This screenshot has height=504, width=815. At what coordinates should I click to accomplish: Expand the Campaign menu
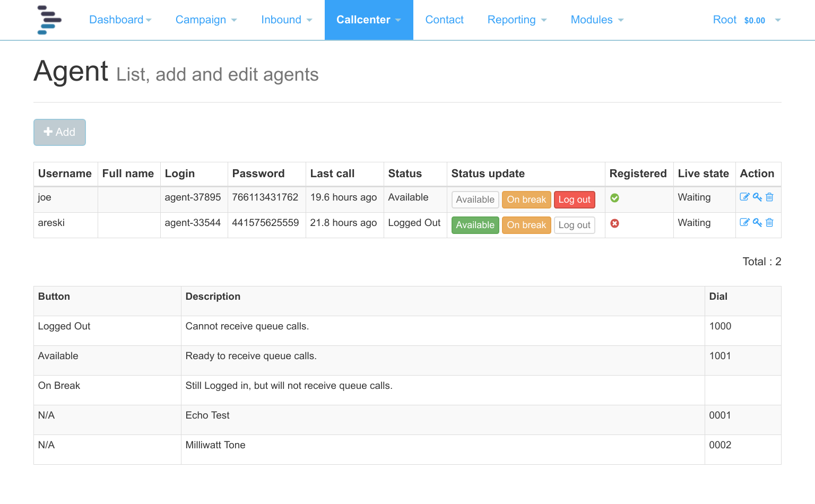coord(206,20)
